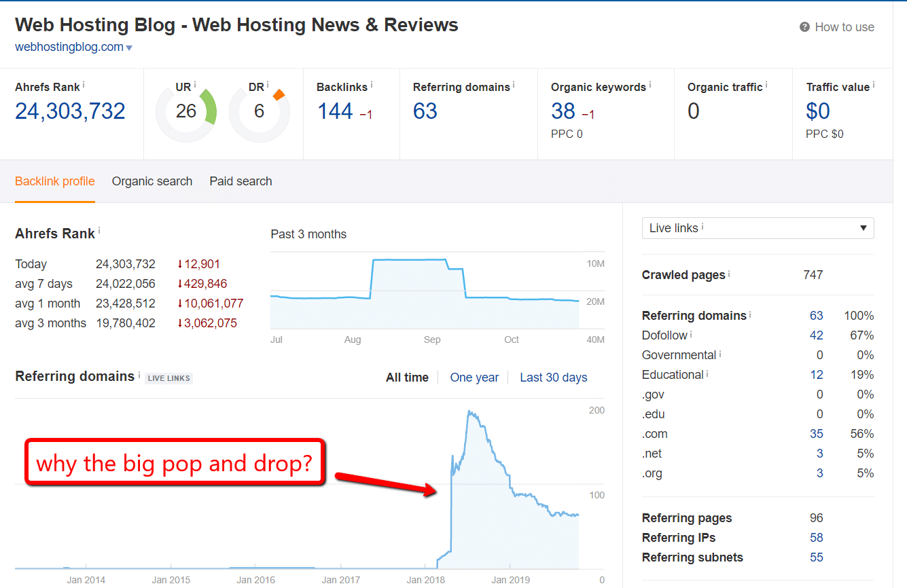Click the .net count 3
The width and height of the screenshot is (907, 588).
[x=820, y=454]
